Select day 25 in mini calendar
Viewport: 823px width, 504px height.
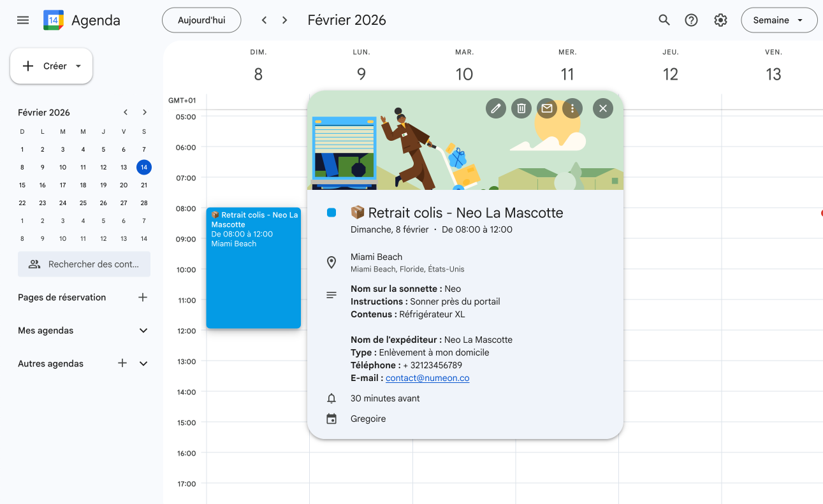coord(83,203)
